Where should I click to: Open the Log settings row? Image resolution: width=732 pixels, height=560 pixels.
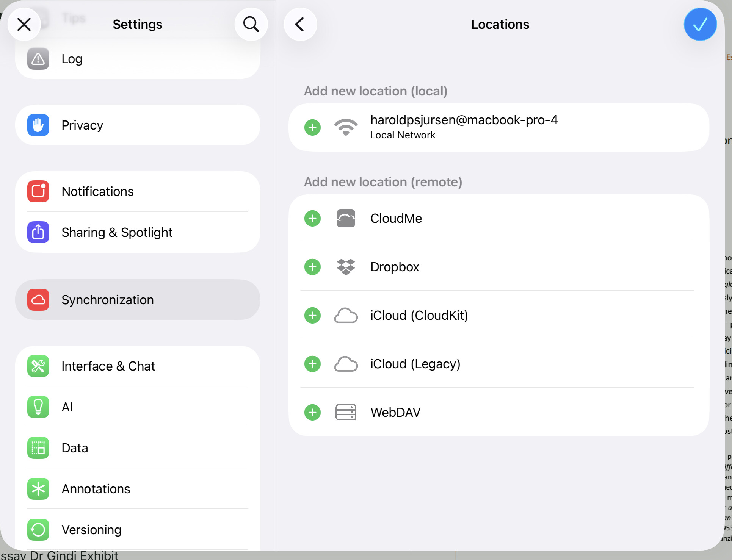click(x=138, y=59)
